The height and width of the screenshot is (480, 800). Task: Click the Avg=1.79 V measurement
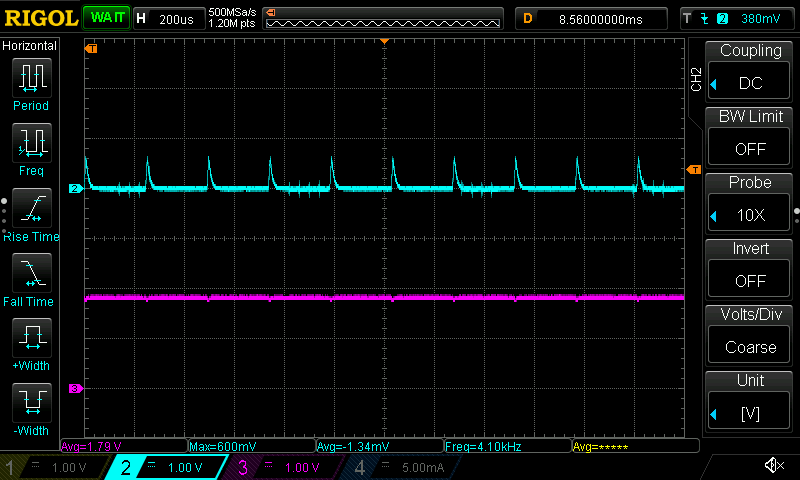pos(91,446)
